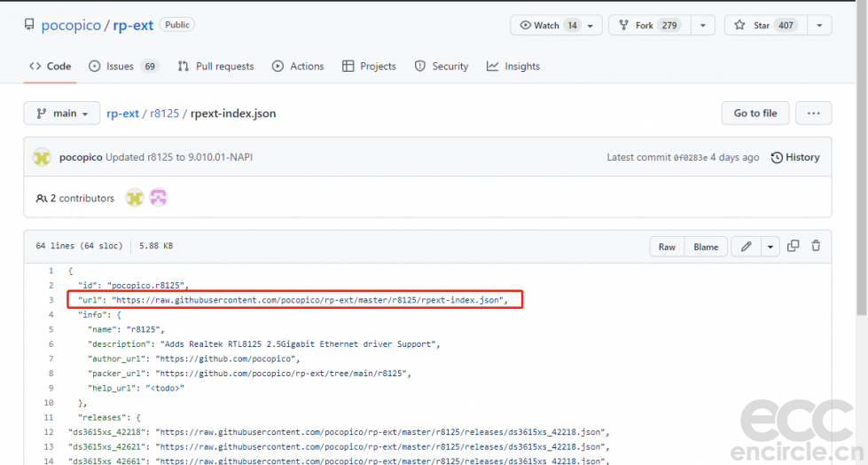
Task: Expand the Fork dropdown arrow
Action: click(703, 26)
